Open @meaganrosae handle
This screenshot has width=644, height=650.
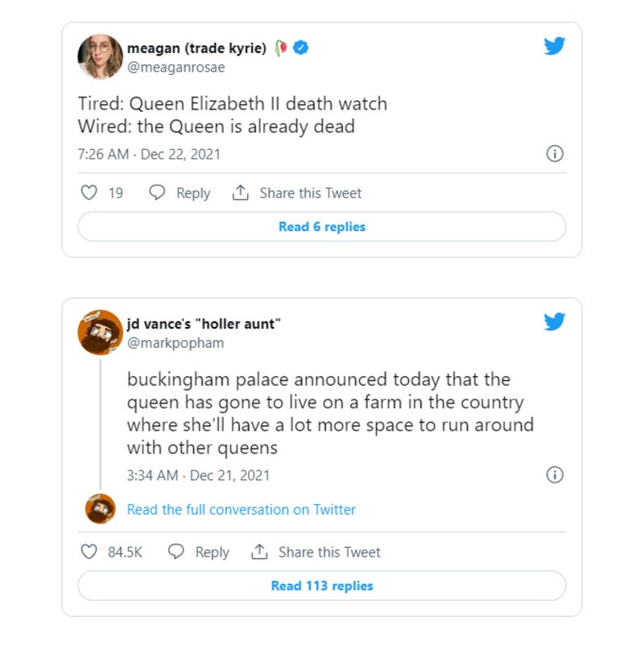(x=175, y=68)
